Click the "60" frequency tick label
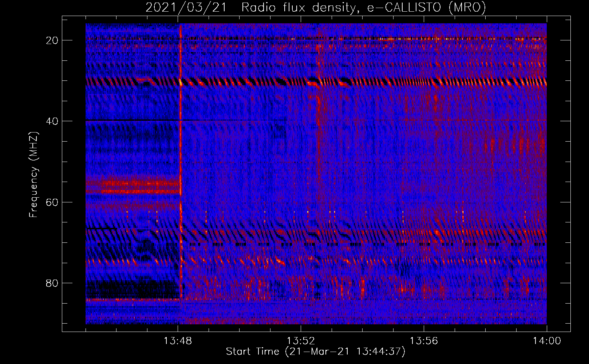 [52, 202]
